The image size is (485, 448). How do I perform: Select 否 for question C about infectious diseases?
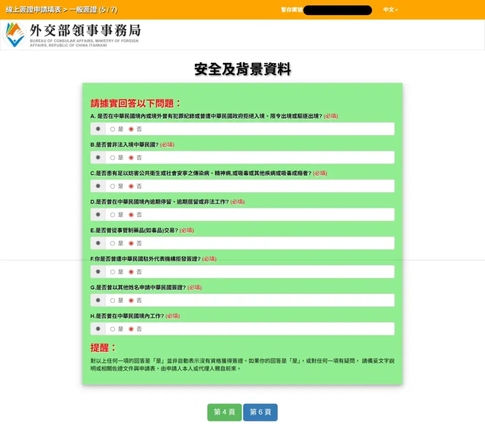click(x=130, y=186)
